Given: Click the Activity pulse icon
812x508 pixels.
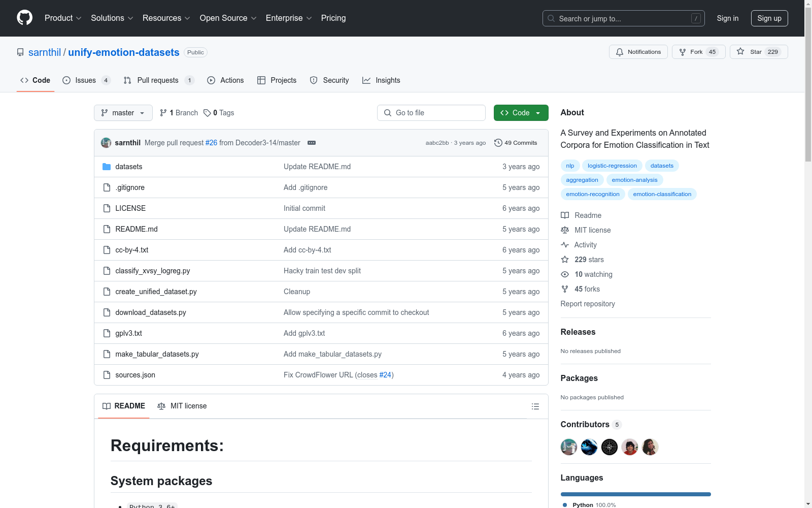Looking at the screenshot, I should click(x=565, y=245).
